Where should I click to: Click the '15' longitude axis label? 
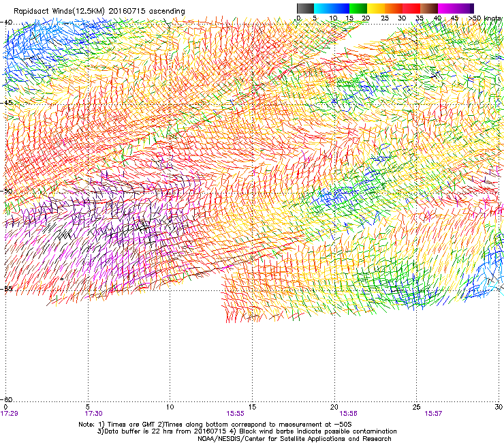[252, 407]
